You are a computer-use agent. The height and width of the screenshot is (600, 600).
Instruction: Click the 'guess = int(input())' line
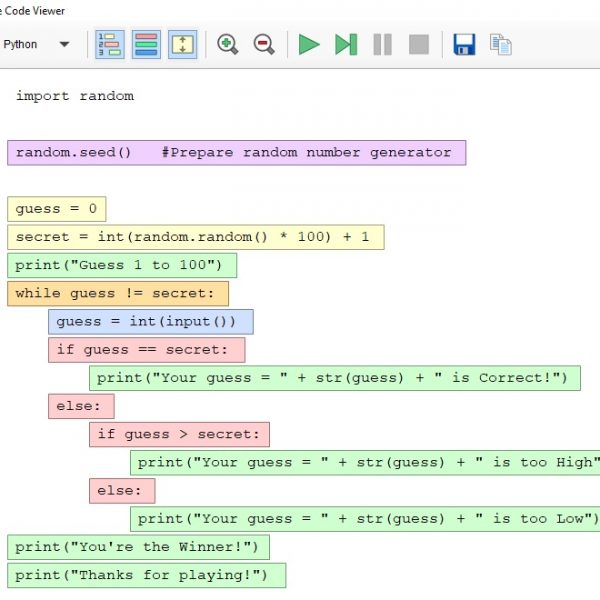(x=150, y=321)
